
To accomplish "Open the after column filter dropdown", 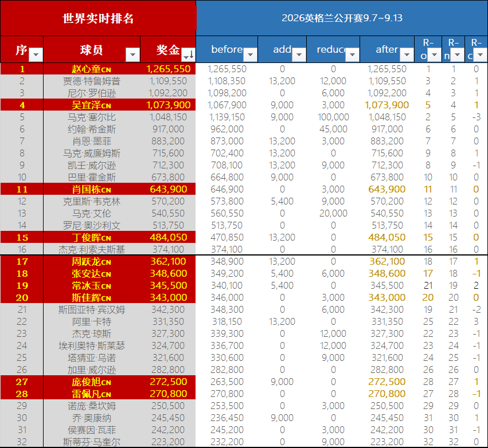I will [407, 55].
